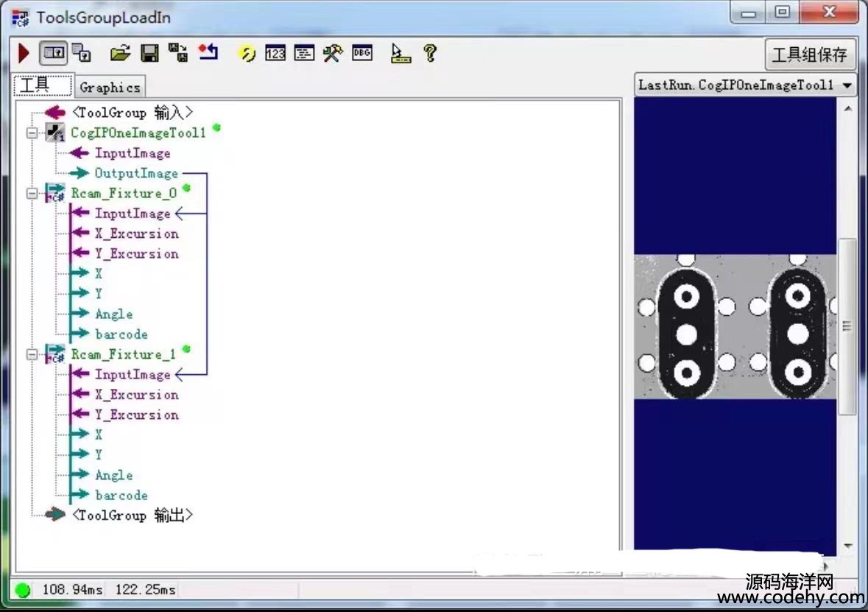Click the 108.94ms timing in the status bar
The height and width of the screenshot is (612, 868).
click(73, 591)
